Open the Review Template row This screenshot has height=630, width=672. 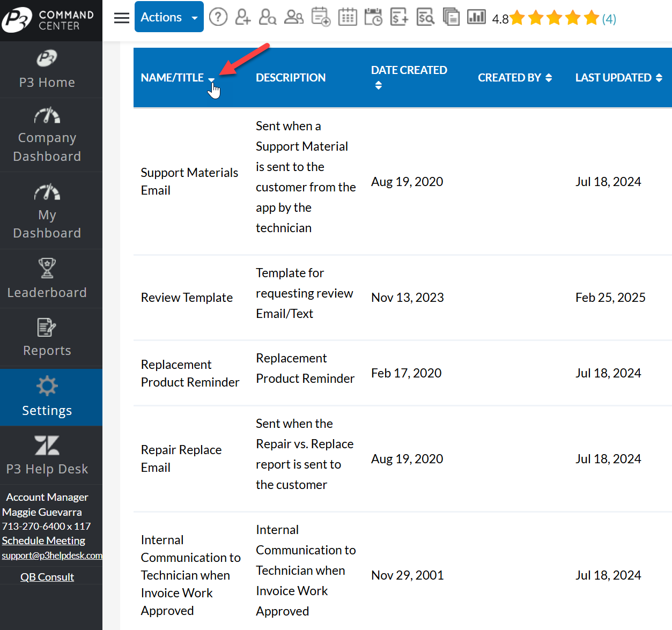[x=187, y=298]
